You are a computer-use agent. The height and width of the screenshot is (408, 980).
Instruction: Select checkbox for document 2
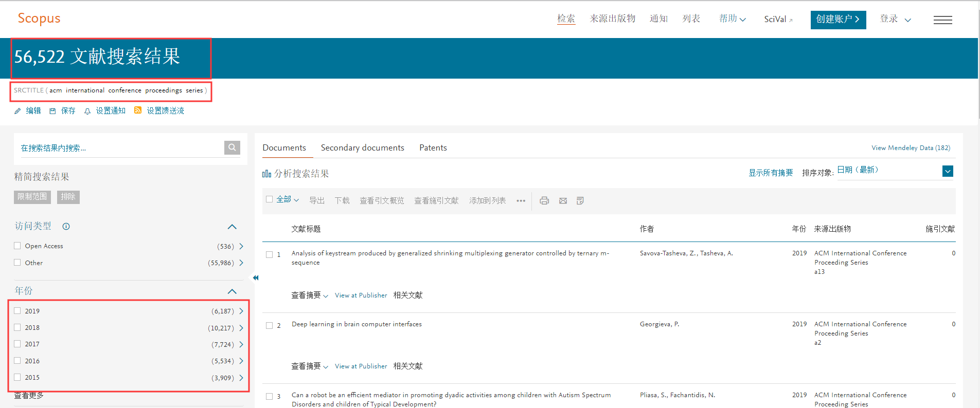[269, 325]
